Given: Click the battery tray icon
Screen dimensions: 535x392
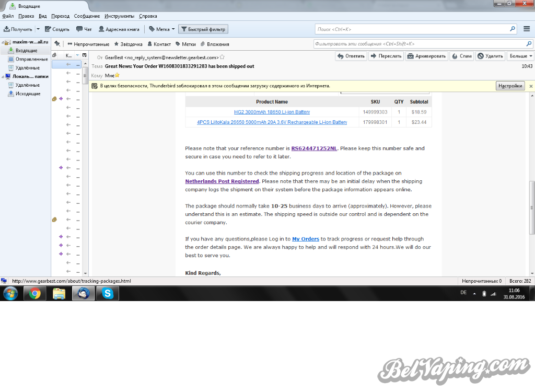Looking at the screenshot, I should click(484, 294).
